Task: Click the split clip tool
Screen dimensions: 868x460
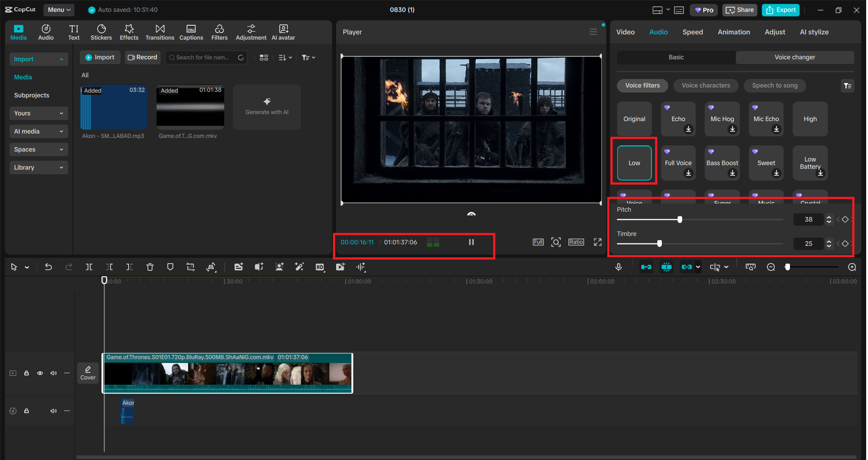Action: click(89, 267)
